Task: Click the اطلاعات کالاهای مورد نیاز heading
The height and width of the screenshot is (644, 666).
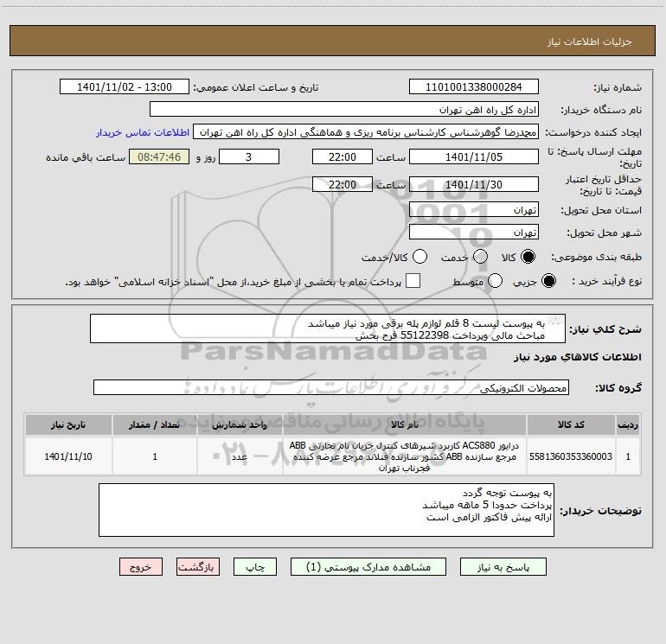Action: (577, 357)
